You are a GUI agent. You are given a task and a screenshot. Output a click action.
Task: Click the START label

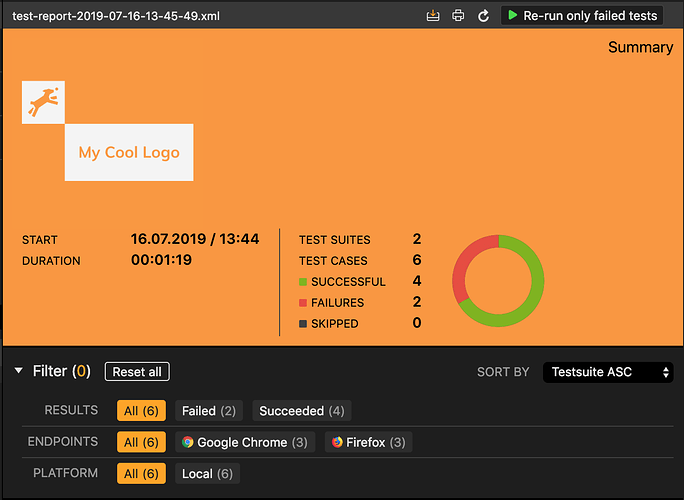point(40,240)
